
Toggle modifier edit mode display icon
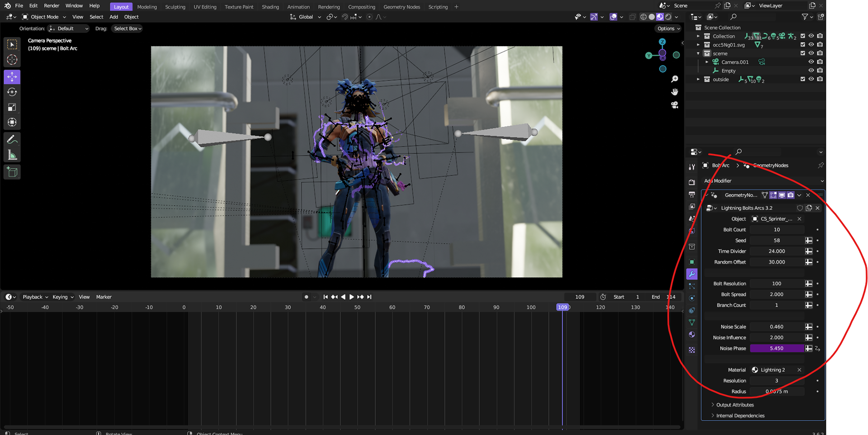tap(774, 195)
